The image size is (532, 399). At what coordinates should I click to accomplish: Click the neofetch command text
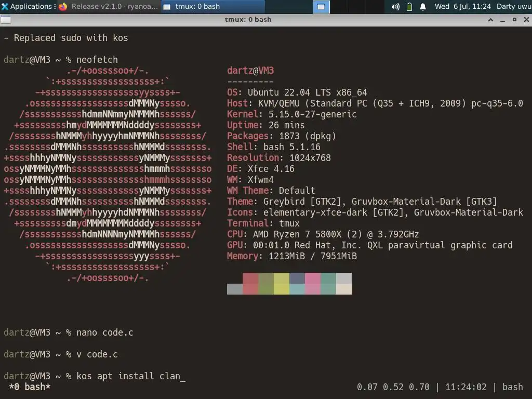(97, 60)
